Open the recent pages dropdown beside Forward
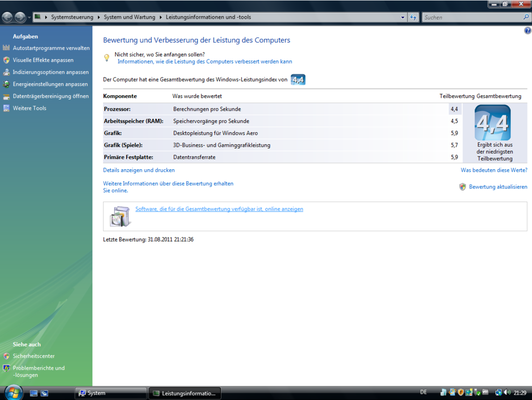The image size is (532, 400). tap(29, 17)
